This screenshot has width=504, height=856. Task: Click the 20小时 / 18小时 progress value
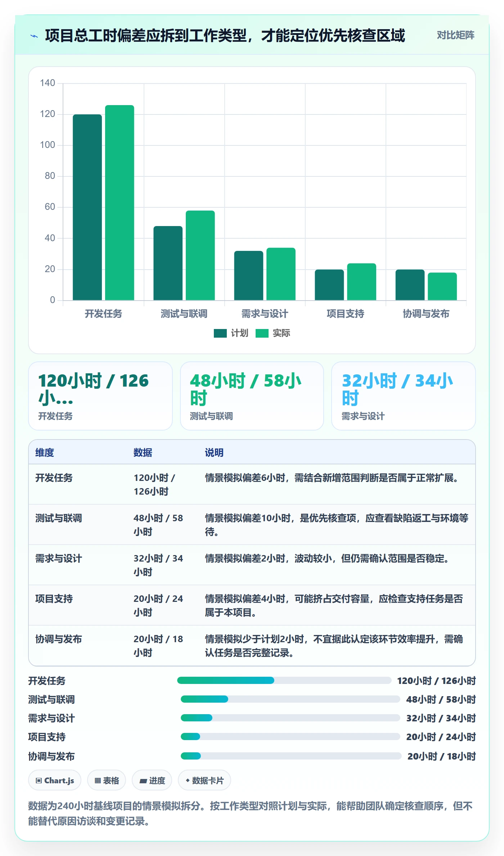[x=442, y=756]
